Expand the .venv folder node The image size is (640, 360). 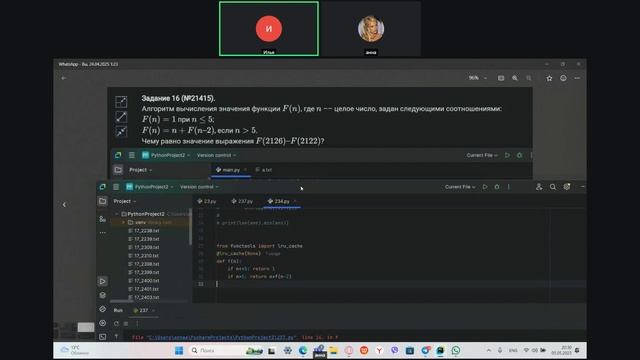coord(124,222)
